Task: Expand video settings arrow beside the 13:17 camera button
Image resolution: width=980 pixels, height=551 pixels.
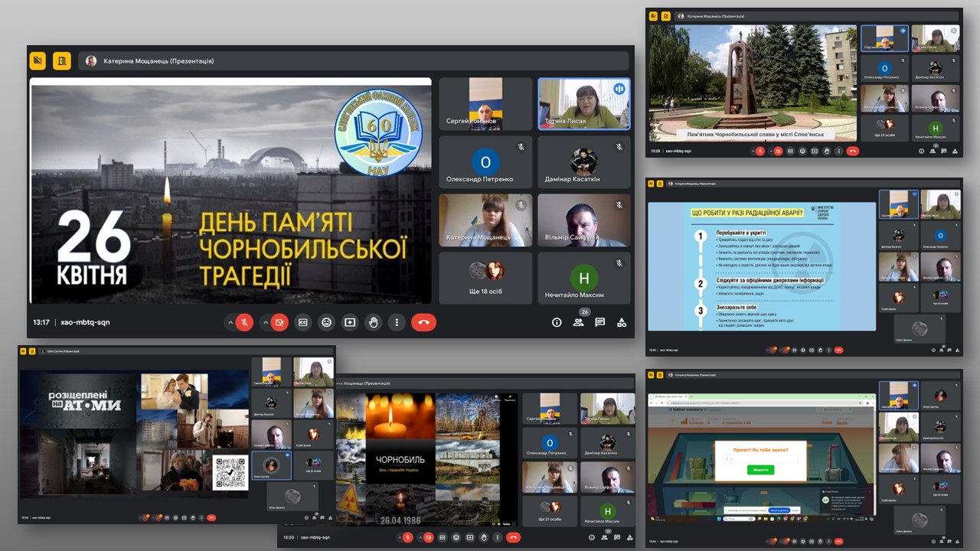Action: coord(265,322)
